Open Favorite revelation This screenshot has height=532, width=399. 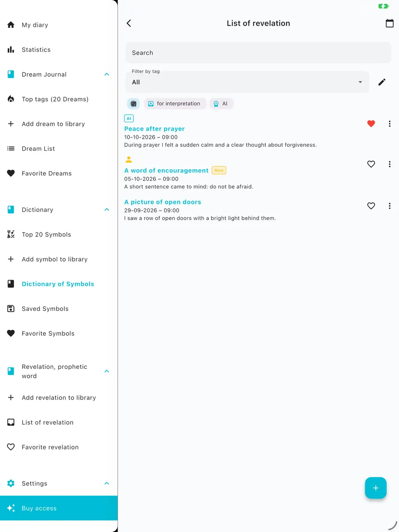(59, 447)
